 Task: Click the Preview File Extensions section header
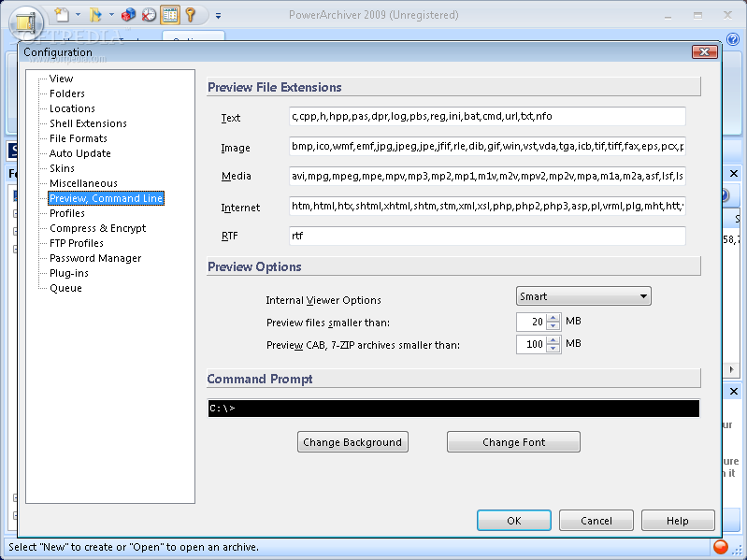click(x=453, y=87)
